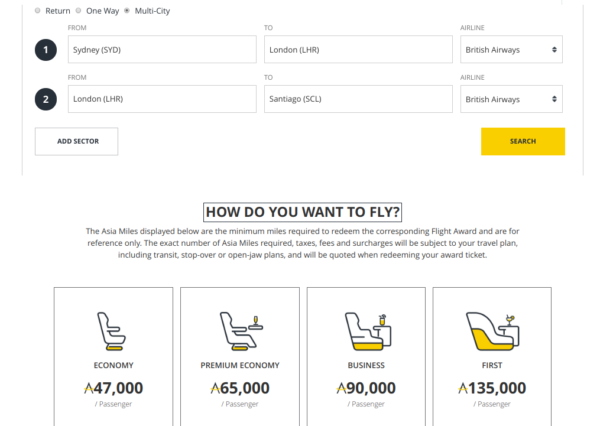Click the sector 2 number badge

click(46, 99)
